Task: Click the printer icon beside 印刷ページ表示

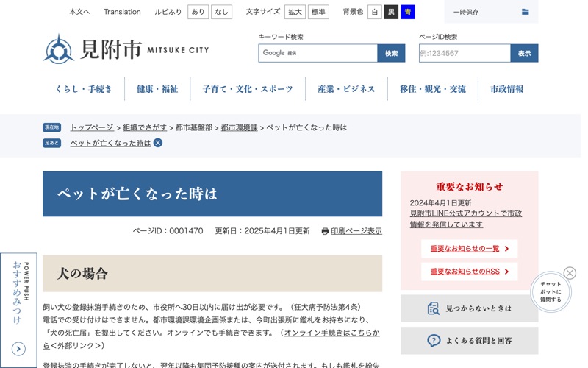Action: click(x=325, y=231)
